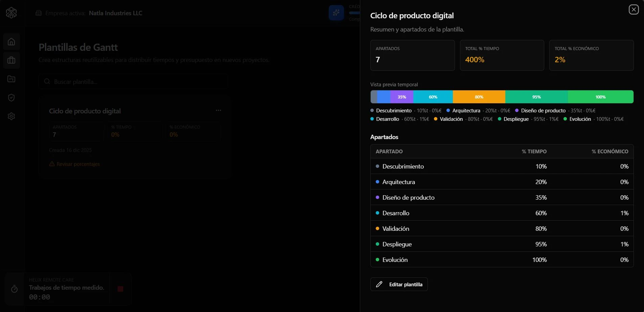644x312 pixels.
Task: Click the 80% orange timeline segment
Action: click(479, 97)
